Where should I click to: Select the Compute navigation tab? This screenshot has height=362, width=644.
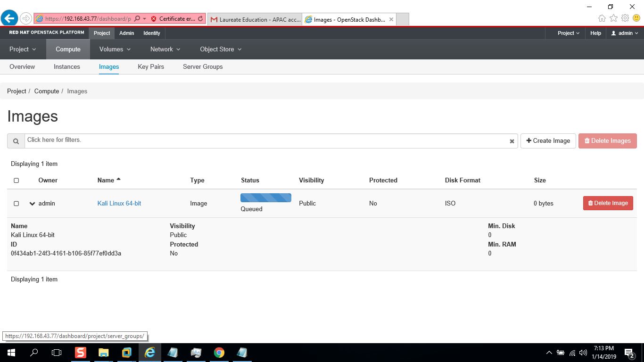point(68,49)
